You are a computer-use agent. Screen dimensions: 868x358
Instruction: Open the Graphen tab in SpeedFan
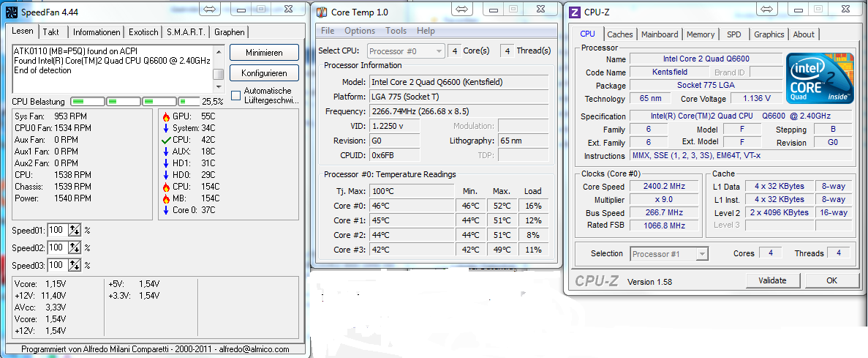point(230,31)
